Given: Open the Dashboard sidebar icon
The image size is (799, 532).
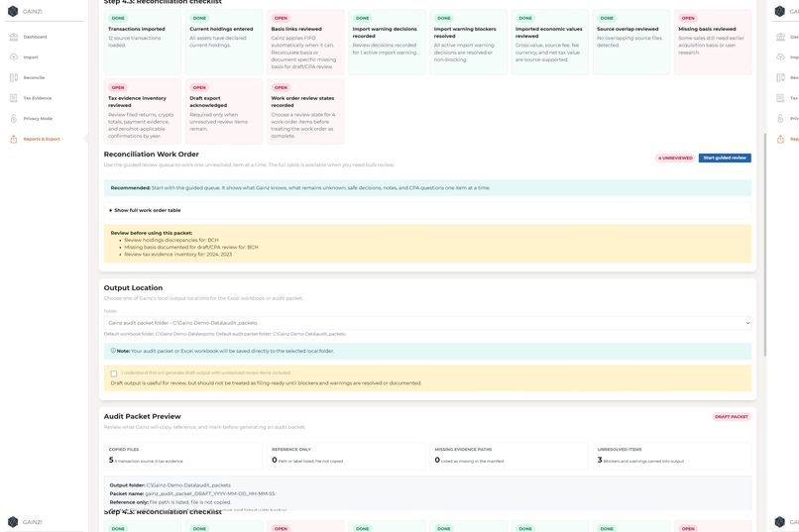Looking at the screenshot, I should pos(14,37).
